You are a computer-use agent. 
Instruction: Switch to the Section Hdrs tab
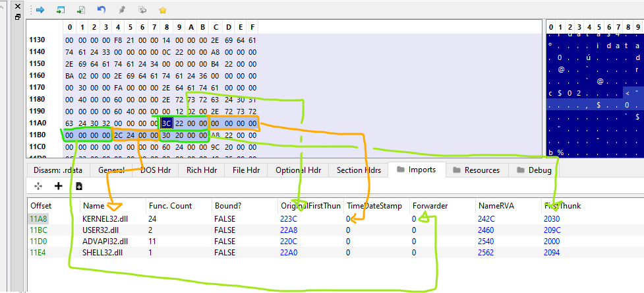click(x=358, y=170)
